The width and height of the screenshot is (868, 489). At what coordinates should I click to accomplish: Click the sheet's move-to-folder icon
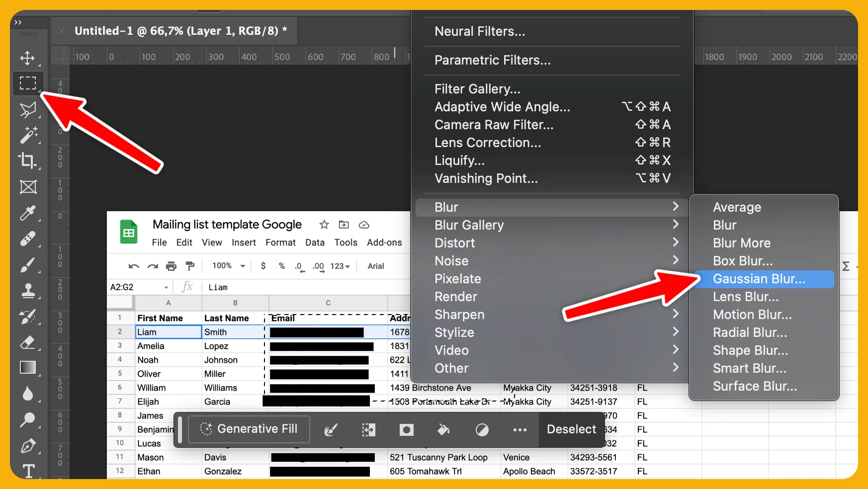tap(344, 225)
